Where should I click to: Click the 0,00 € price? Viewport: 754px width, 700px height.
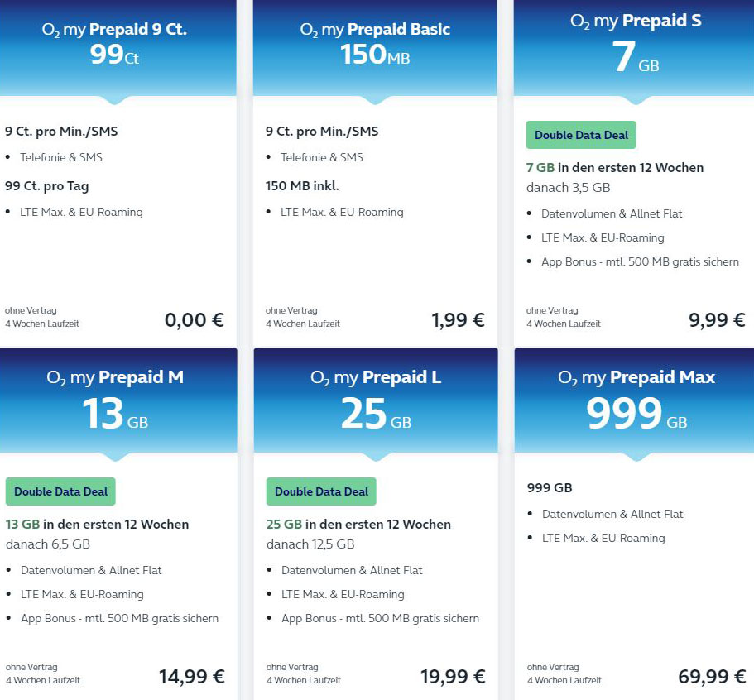click(x=195, y=319)
